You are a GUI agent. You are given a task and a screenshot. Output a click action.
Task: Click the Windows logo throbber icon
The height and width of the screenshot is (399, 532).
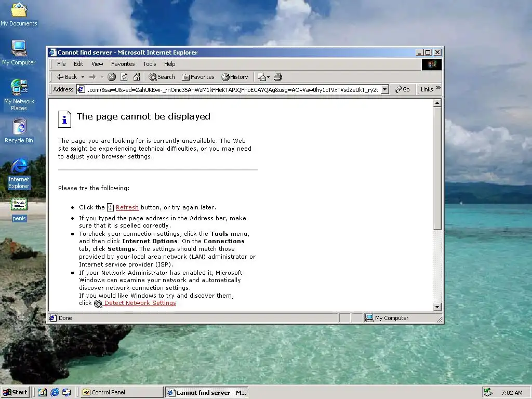432,64
